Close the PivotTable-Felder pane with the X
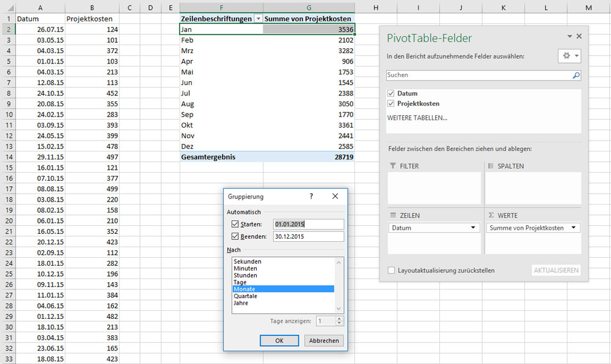The width and height of the screenshot is (611, 364). [579, 37]
